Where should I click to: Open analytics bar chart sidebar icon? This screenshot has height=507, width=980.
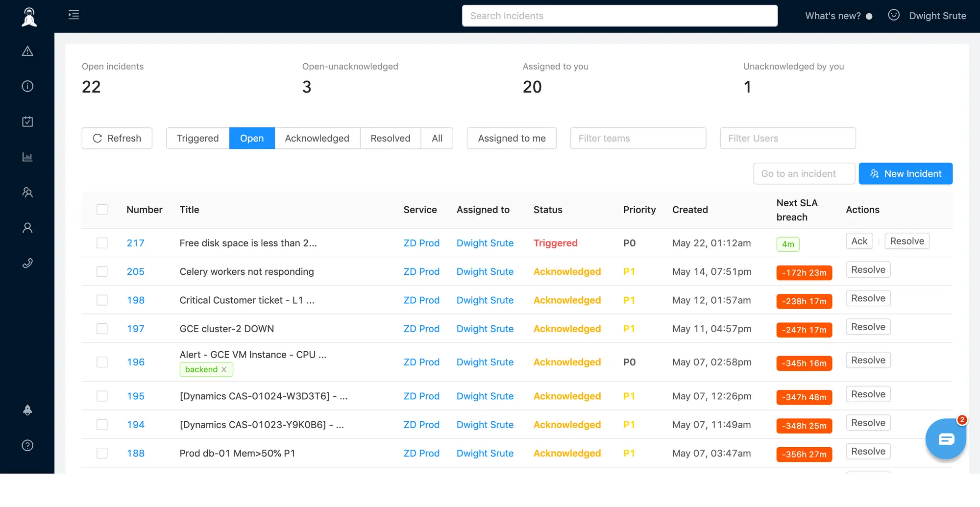coord(27,157)
